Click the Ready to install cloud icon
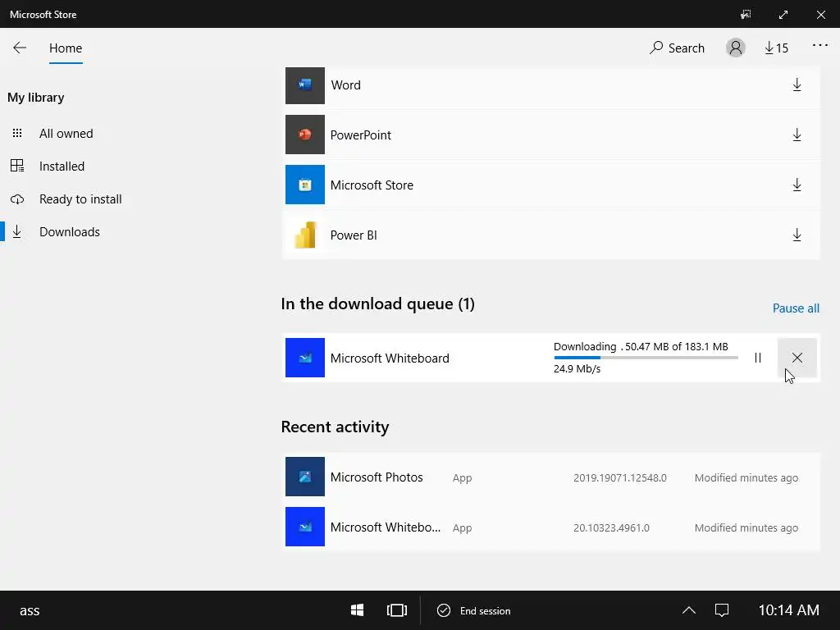This screenshot has height=630, width=840. pos(17,199)
